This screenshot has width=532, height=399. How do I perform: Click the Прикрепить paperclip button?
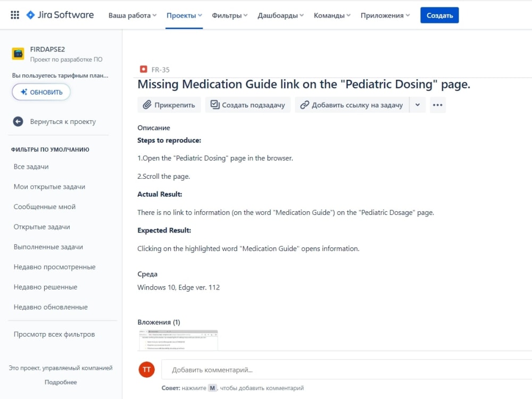pyautogui.click(x=169, y=105)
